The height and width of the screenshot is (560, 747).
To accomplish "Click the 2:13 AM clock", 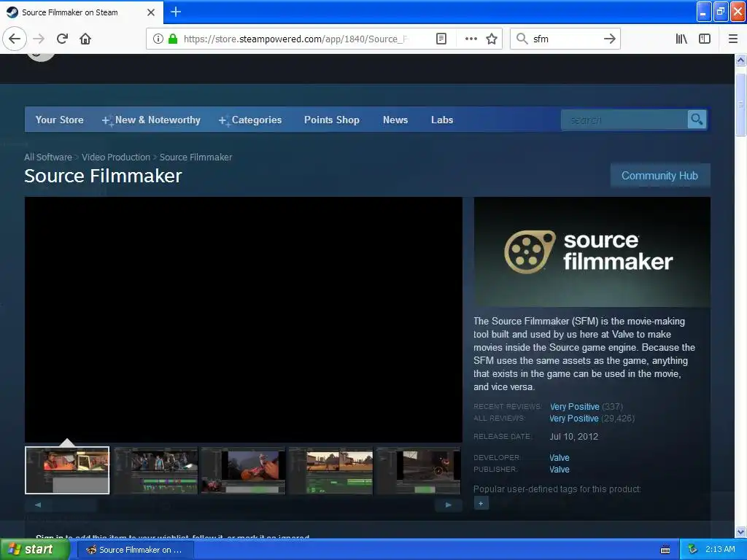I will (x=720, y=550).
